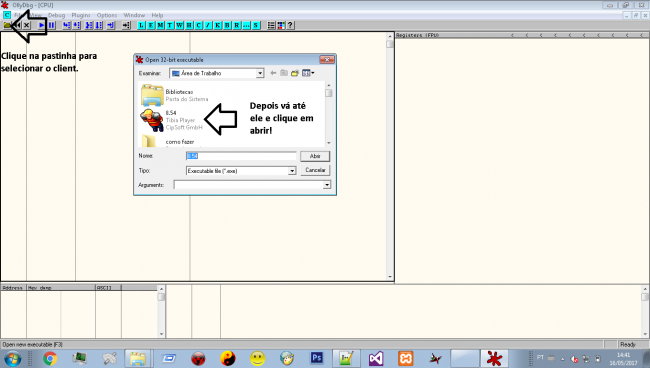This screenshot has height=368, width=650.
Task: Click the open-file folder icon in toolbar
Action: (x=7, y=25)
